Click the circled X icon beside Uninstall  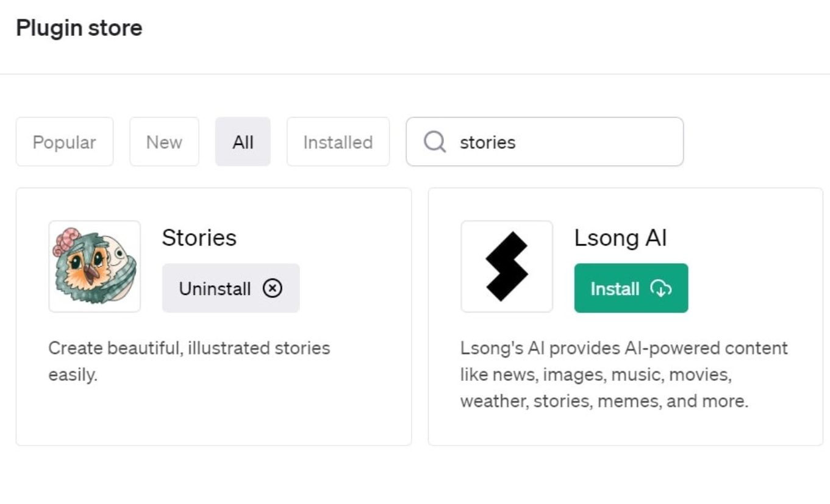[273, 288]
